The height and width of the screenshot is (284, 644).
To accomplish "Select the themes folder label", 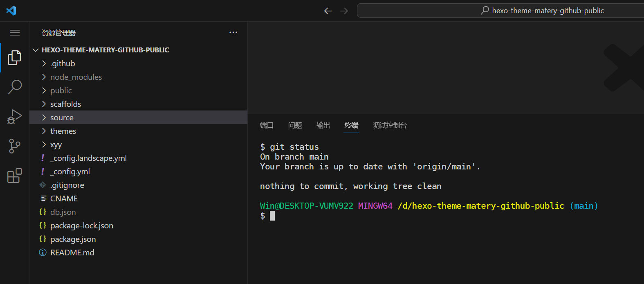I will 63,131.
